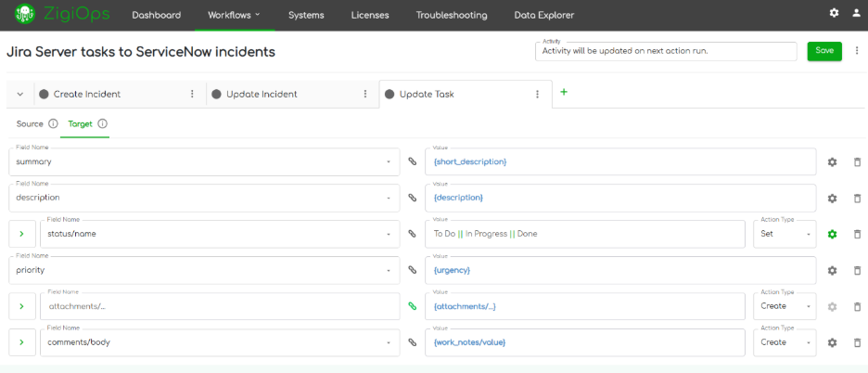The height and width of the screenshot is (373, 868).
Task: Switch to Source tab
Action: (x=30, y=123)
